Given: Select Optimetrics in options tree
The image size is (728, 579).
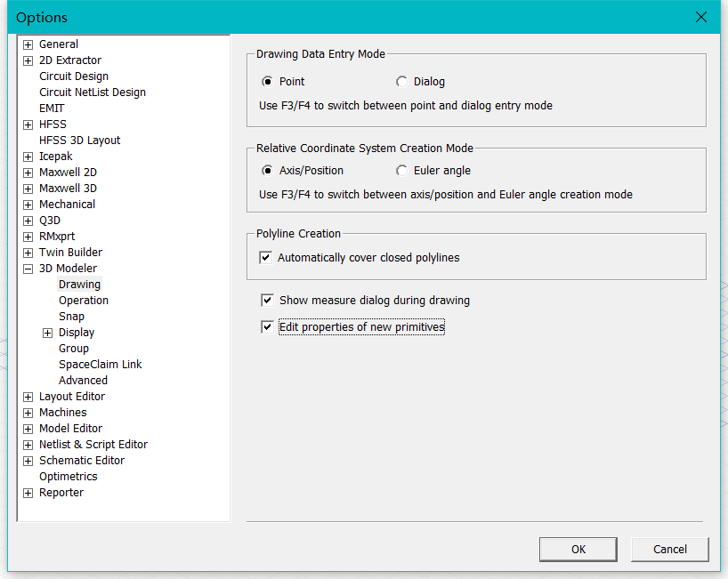Looking at the screenshot, I should 69,477.
